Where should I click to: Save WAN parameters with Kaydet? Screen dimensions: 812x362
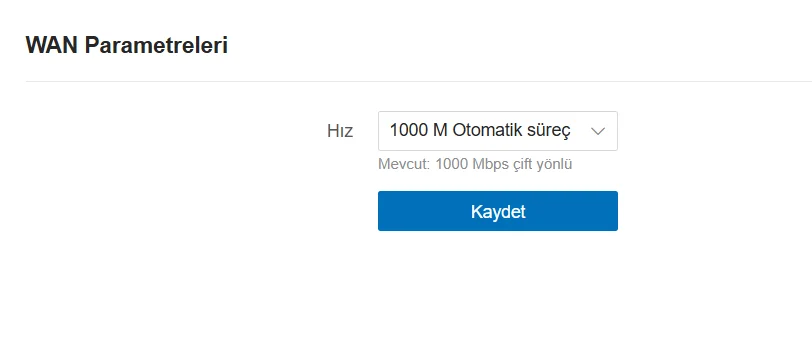498,211
